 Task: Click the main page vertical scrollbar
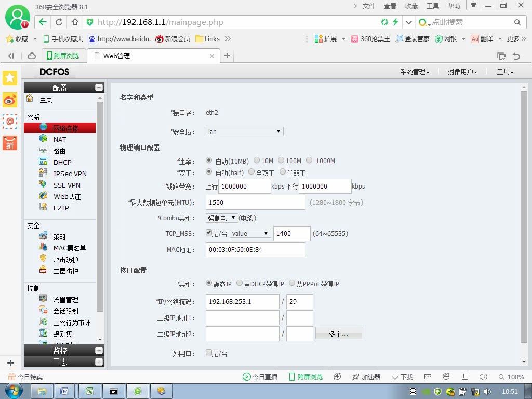pyautogui.click(x=524, y=217)
